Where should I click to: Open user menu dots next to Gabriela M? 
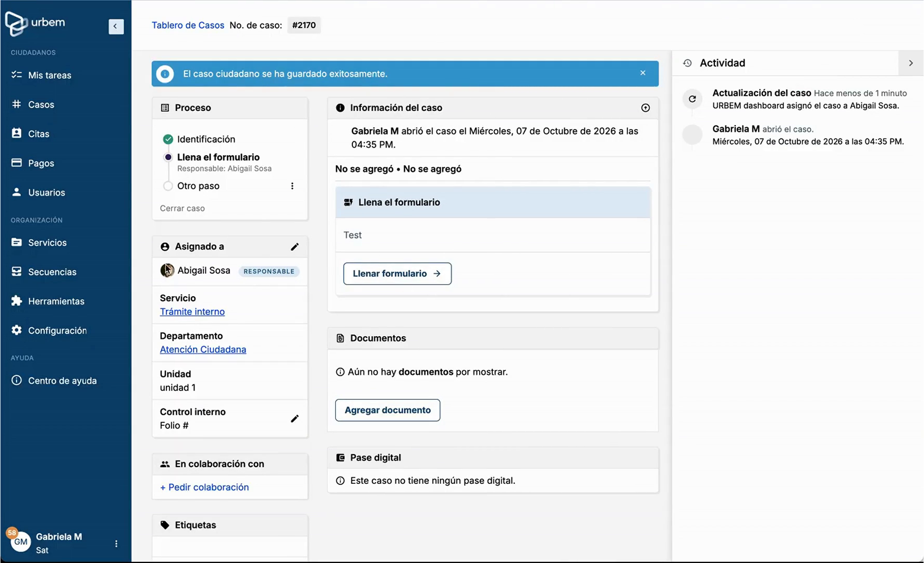pos(116,543)
